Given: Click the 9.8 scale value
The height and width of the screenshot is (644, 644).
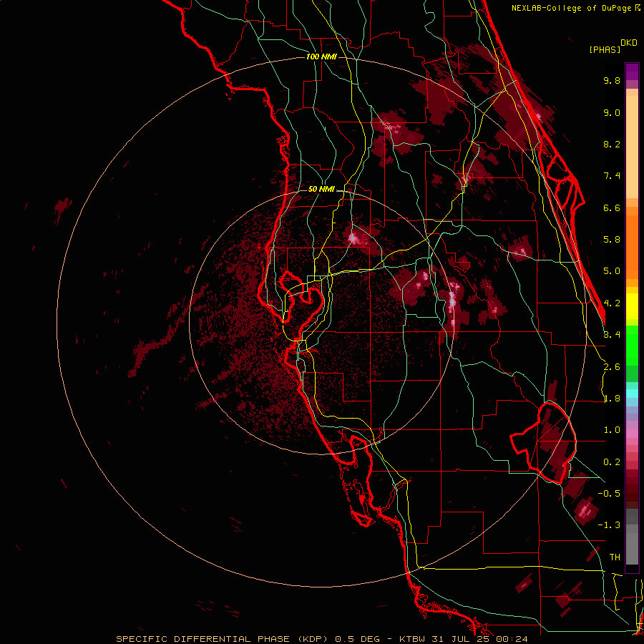Looking at the screenshot, I should [612, 80].
